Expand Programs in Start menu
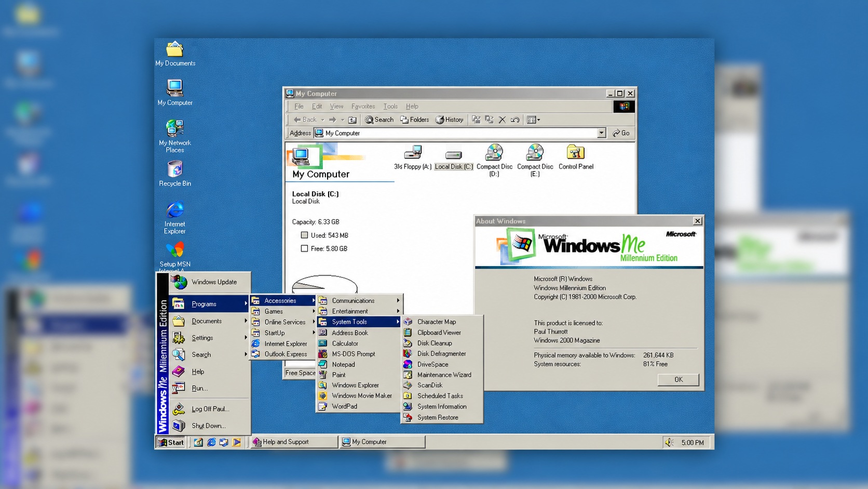Image resolution: width=868 pixels, height=489 pixels. pyautogui.click(x=210, y=304)
